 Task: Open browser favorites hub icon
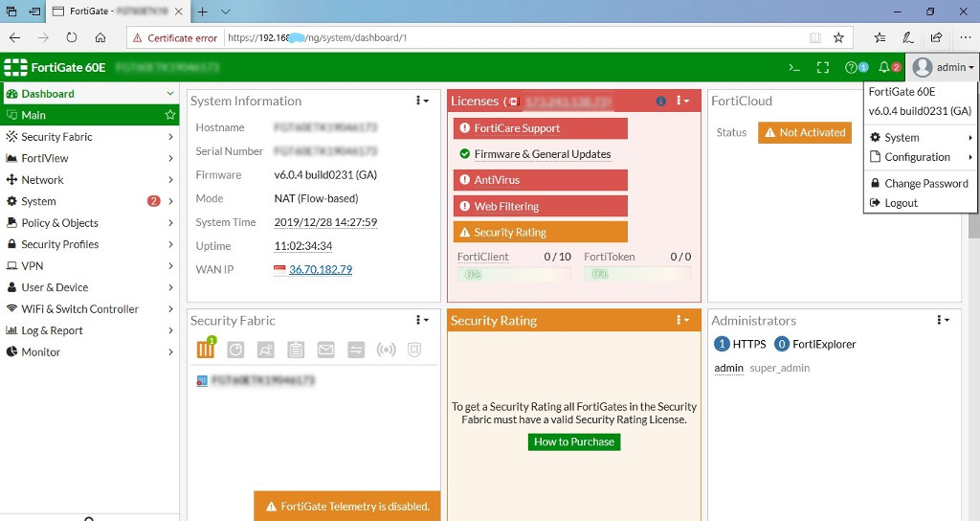click(x=880, y=37)
